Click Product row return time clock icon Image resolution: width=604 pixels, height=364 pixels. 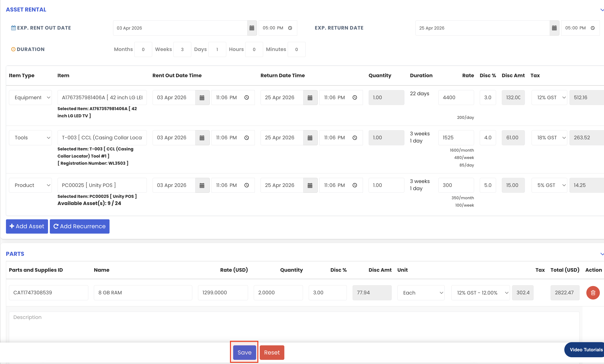pos(355,185)
